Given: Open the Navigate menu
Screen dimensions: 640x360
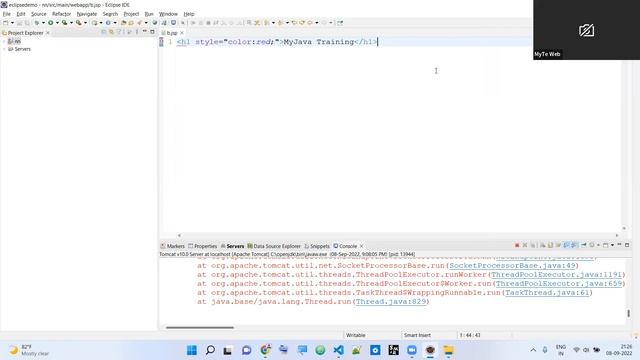Looking at the screenshot, I should (x=87, y=14).
